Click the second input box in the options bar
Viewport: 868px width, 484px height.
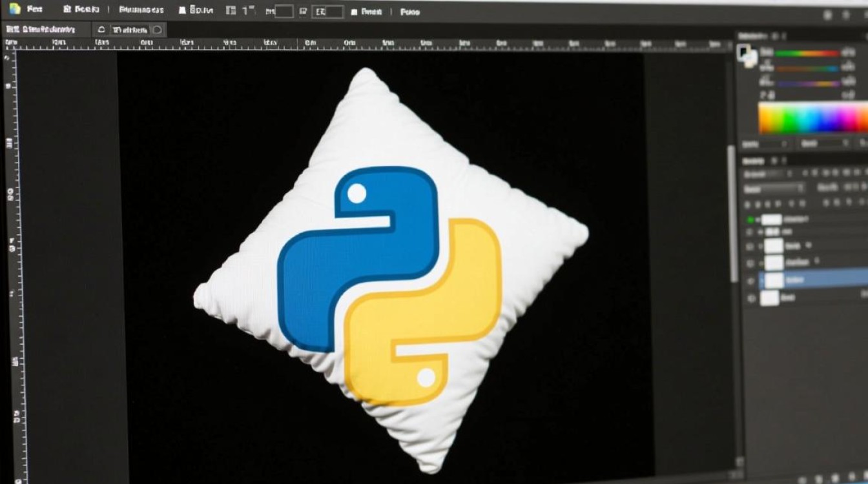[x=326, y=12]
